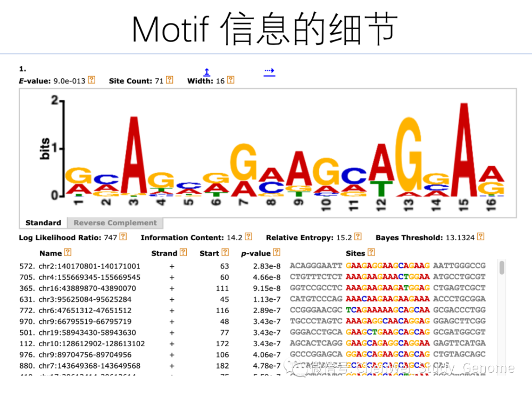Click the blue submit-motif up arrow icon
Viewport: 532px width, 393px height.
[206, 72]
